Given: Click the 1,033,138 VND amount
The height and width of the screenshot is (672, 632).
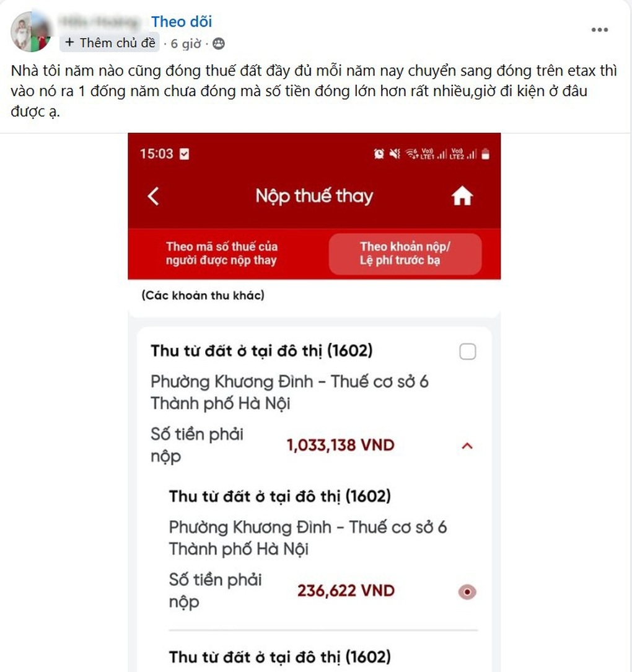Looking at the screenshot, I should [341, 445].
